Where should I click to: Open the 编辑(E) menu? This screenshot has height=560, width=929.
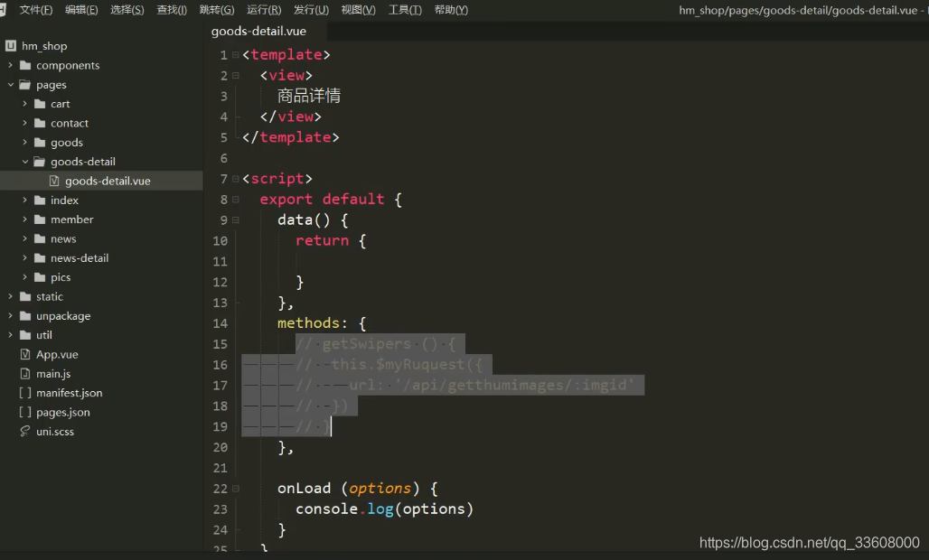click(x=81, y=10)
